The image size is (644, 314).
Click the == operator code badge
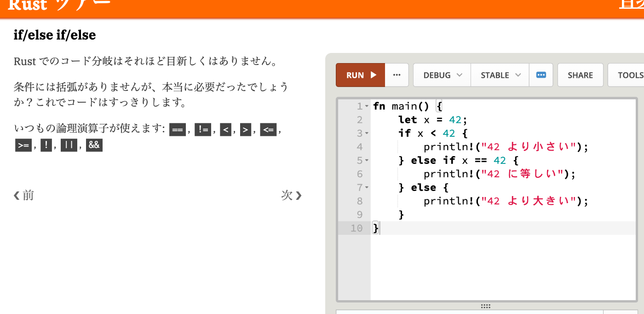coord(177,130)
